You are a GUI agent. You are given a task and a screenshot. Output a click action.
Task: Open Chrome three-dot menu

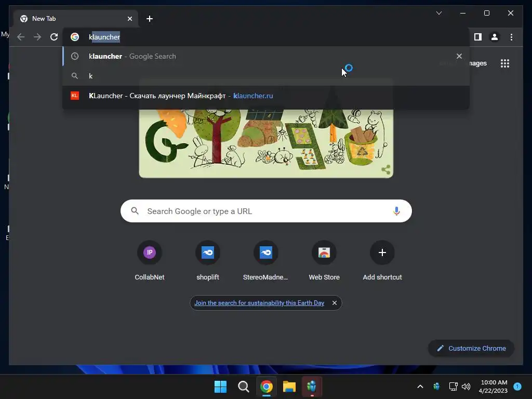[511, 37]
